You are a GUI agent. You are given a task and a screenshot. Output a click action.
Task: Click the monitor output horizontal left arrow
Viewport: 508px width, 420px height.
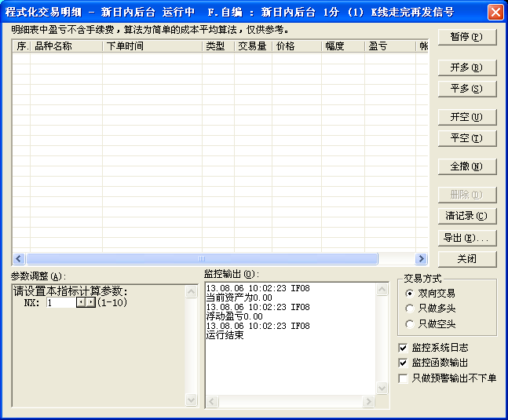[x=212, y=401]
